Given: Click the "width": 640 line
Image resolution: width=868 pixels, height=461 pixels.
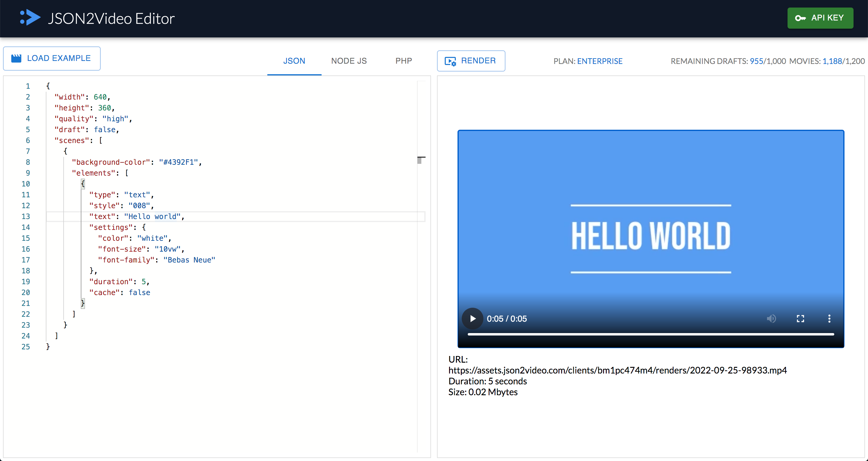Looking at the screenshot, I should click(82, 97).
